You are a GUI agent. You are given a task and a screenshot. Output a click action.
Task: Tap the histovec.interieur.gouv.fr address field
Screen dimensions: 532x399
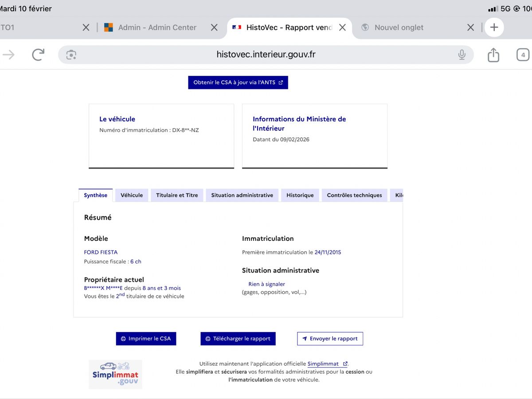pyautogui.click(x=266, y=55)
